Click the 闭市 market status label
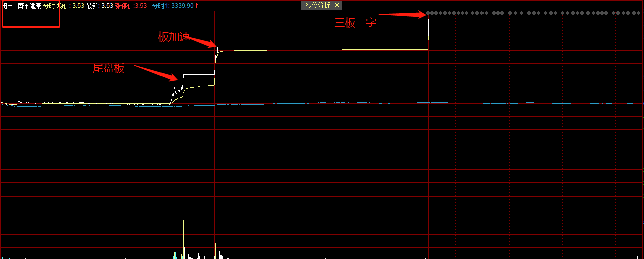The height and width of the screenshot is (259, 644). 7,6
